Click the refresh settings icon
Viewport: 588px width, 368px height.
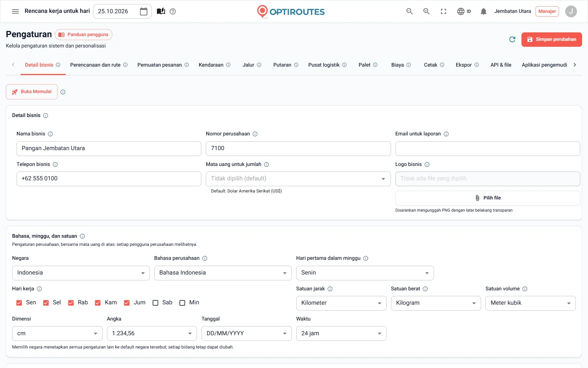[x=512, y=39]
